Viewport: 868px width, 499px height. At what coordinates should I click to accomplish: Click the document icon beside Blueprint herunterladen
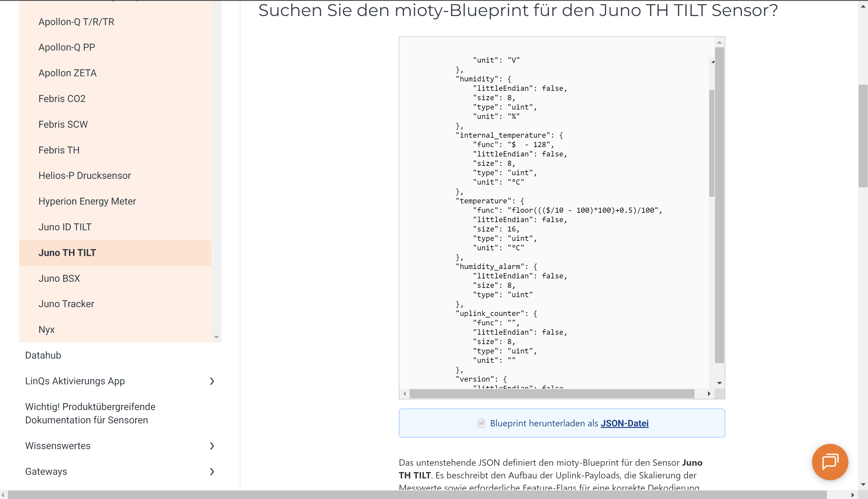coord(481,423)
